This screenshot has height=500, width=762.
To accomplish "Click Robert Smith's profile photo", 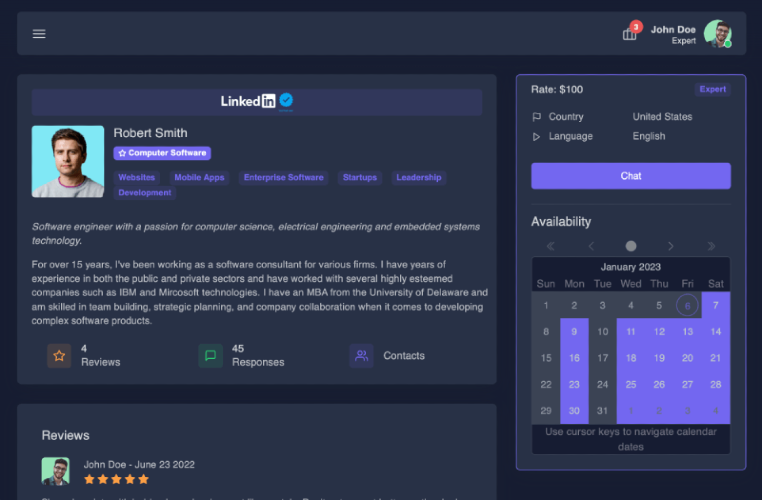I will coord(68,161).
